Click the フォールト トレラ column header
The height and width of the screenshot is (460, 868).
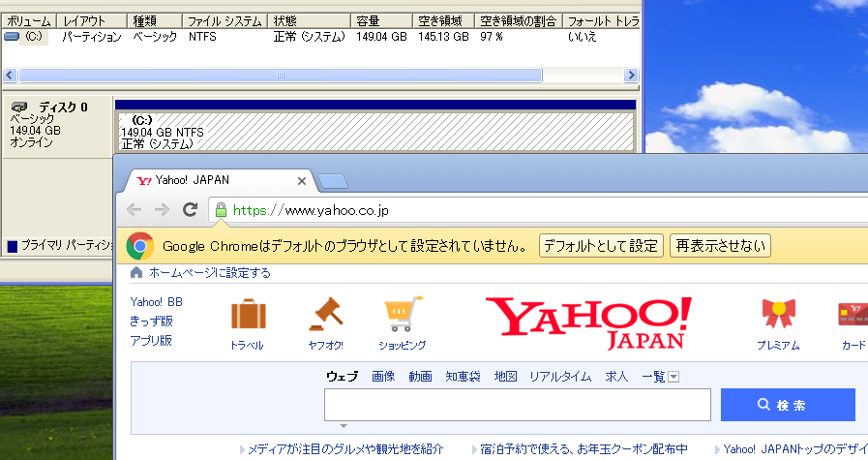[x=601, y=21]
